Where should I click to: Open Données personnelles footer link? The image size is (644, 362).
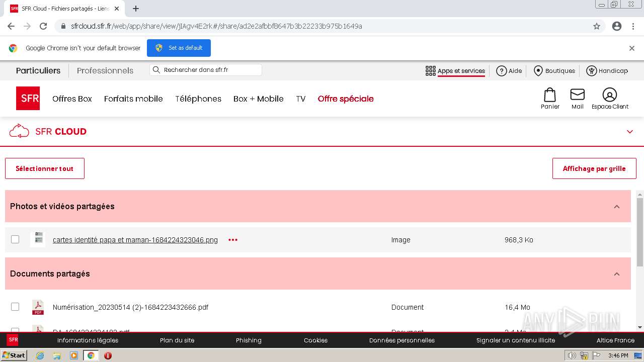pos(402,340)
